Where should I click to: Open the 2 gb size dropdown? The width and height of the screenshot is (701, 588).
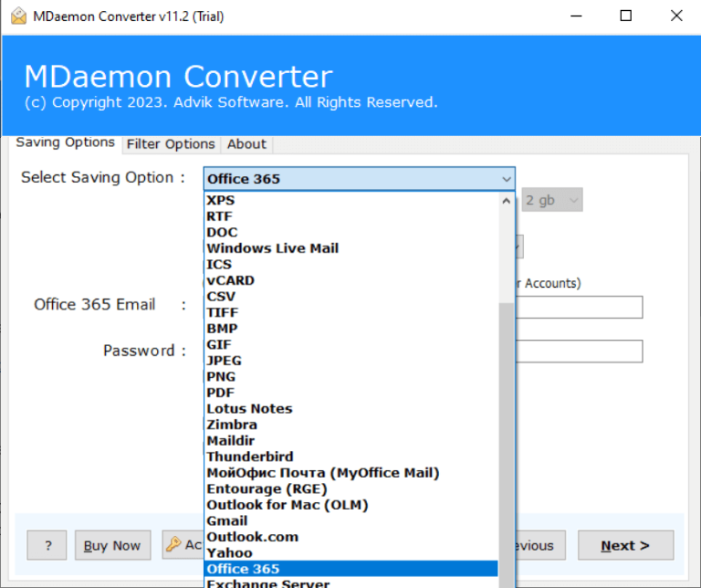click(x=552, y=200)
